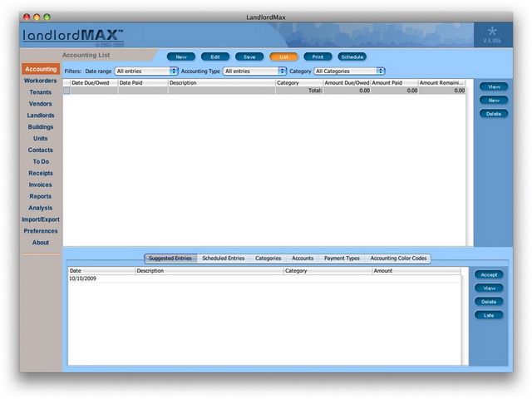Click the View button beside the accounting list
The image size is (532, 399).
494,86
